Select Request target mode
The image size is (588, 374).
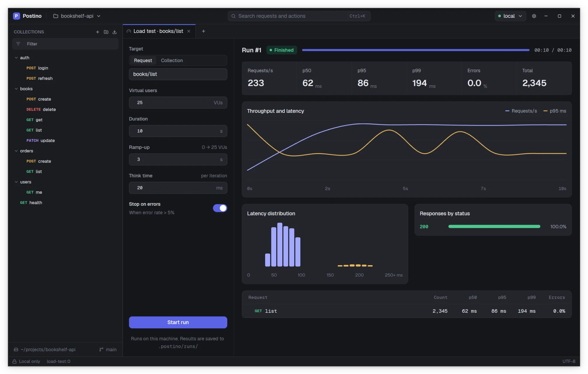point(143,60)
